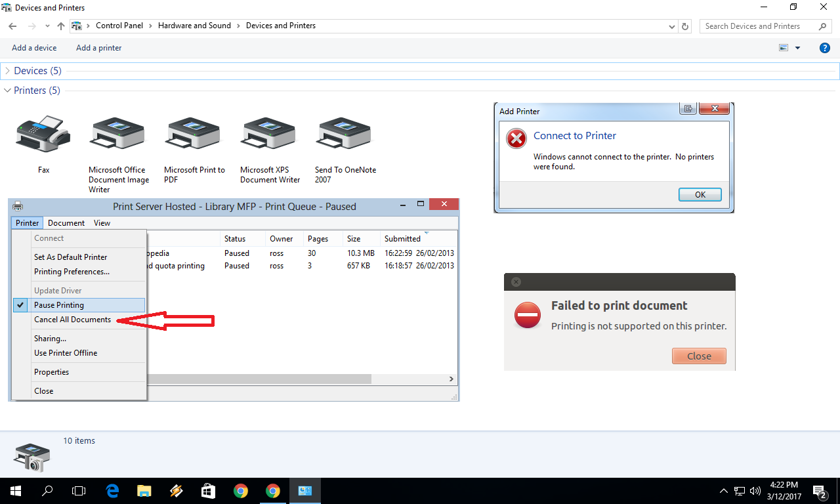
Task: Open the Windows Start menu
Action: (x=15, y=490)
